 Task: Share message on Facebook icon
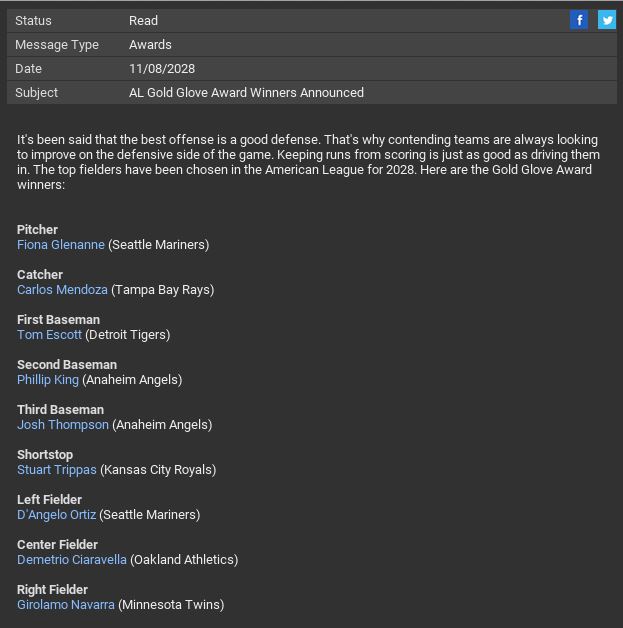click(579, 20)
